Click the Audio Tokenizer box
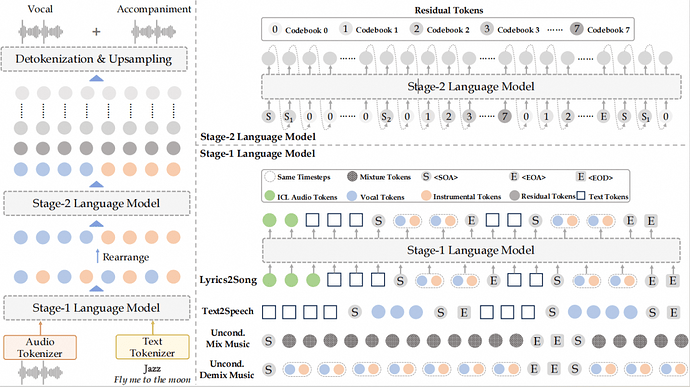 [x=40, y=347]
